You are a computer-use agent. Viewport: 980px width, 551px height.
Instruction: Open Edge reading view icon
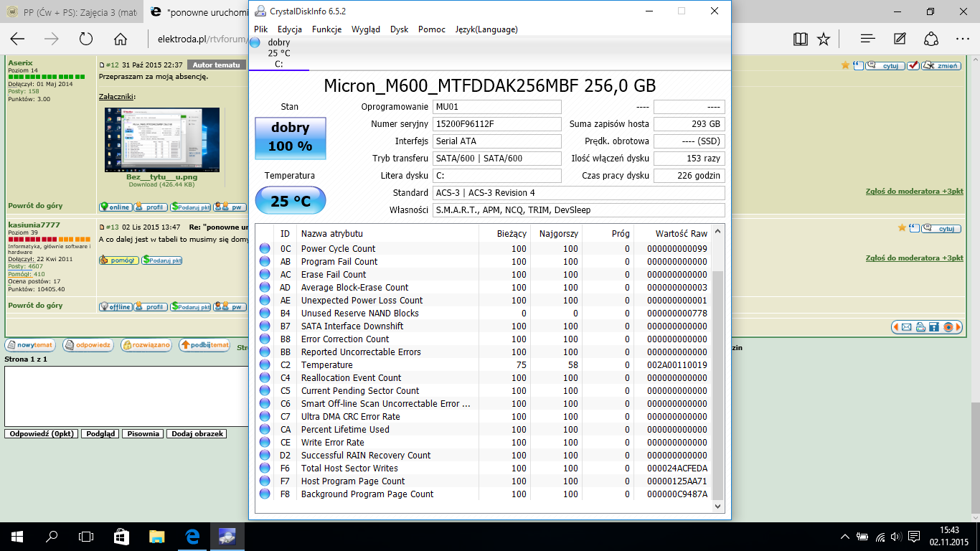pyautogui.click(x=801, y=39)
